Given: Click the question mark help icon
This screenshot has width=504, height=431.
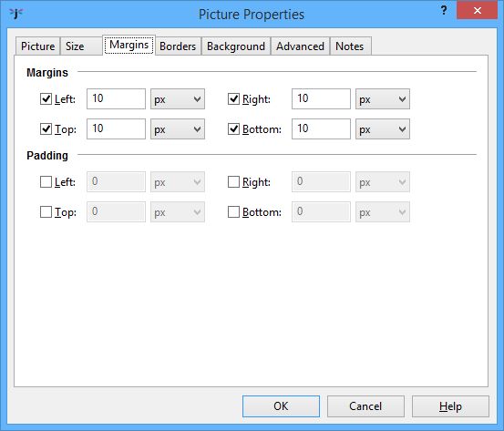Looking at the screenshot, I should click(x=444, y=11).
